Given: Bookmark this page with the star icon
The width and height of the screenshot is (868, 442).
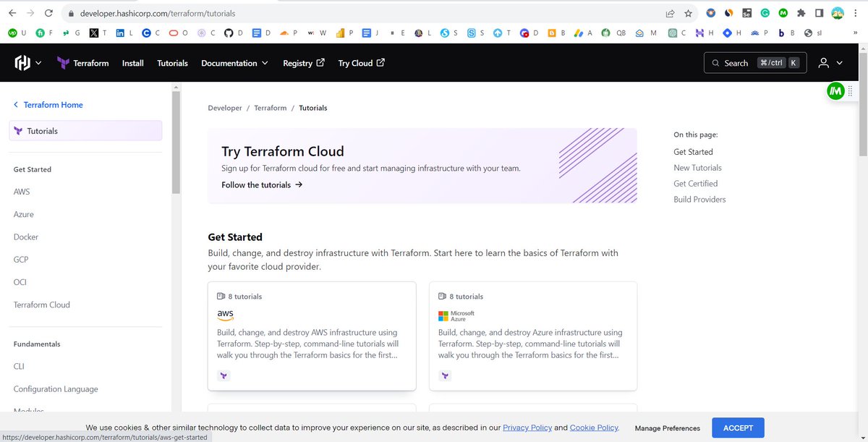Looking at the screenshot, I should pos(689,13).
